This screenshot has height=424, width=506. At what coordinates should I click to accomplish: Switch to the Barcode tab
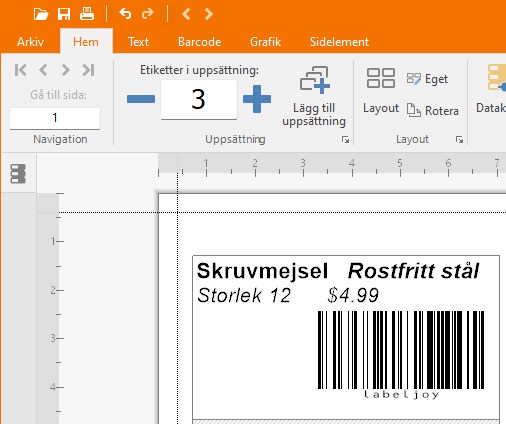tap(199, 42)
